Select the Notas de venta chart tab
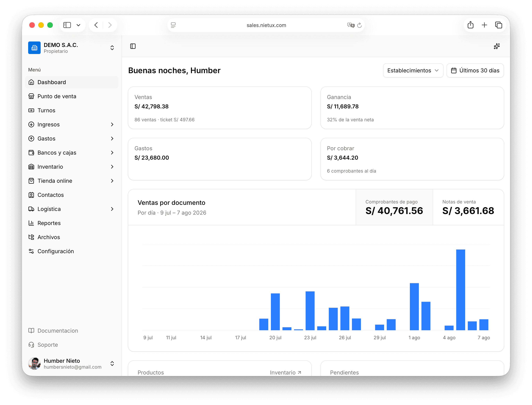 [x=468, y=207]
